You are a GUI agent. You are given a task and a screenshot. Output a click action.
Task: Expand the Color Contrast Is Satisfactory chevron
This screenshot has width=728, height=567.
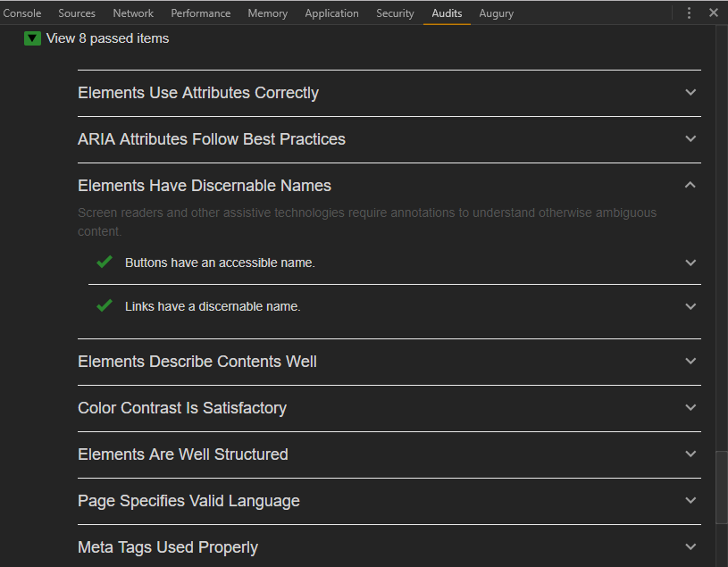click(x=690, y=407)
